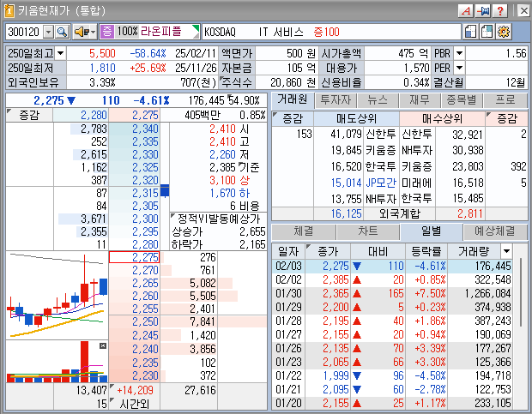The width and height of the screenshot is (532, 414).
Task: Switch to the 거래원 tab
Action: [x=293, y=99]
